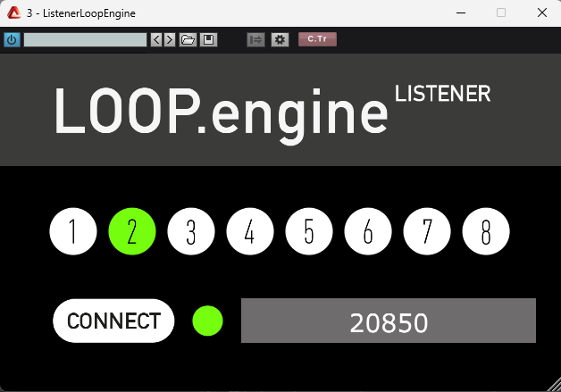
Task: Toggle the plugin power bypass button
Action: pyautogui.click(x=12, y=39)
